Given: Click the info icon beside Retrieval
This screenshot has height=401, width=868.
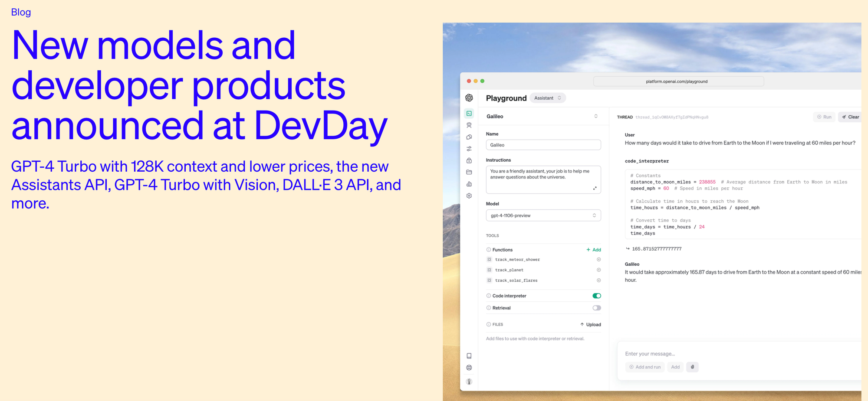Looking at the screenshot, I should [x=489, y=308].
